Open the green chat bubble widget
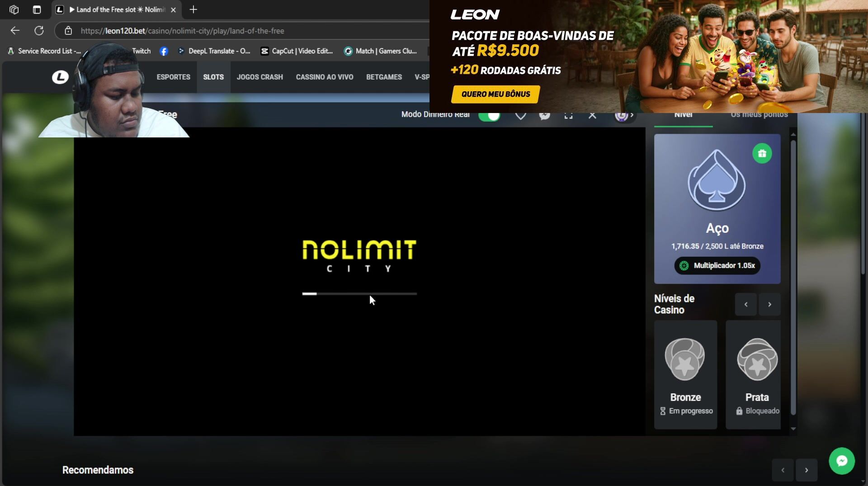Viewport: 868px width, 486px height. (841, 461)
